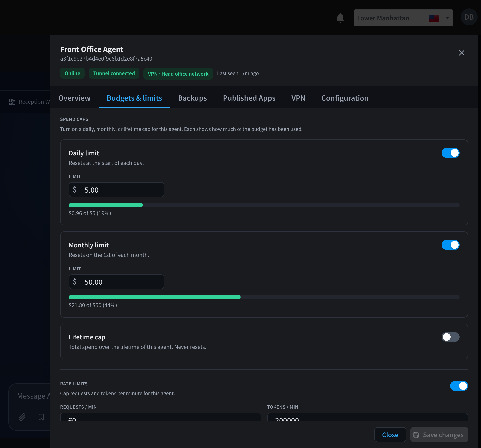Click the Online status badge
The height and width of the screenshot is (448, 481).
pyautogui.click(x=72, y=73)
